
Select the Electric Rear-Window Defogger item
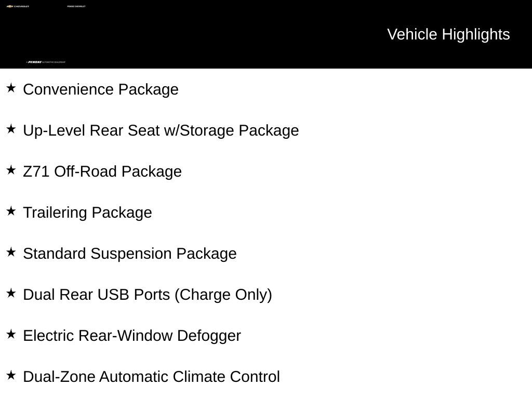(132, 336)
